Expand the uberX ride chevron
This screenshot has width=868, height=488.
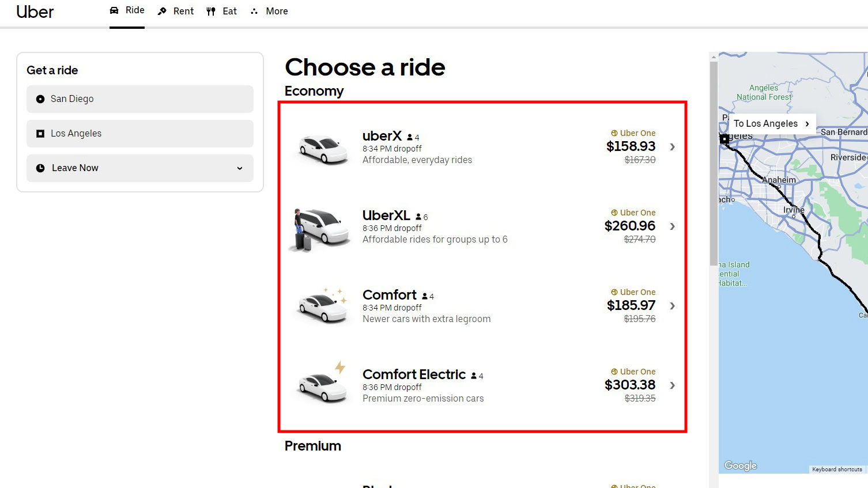[672, 147]
